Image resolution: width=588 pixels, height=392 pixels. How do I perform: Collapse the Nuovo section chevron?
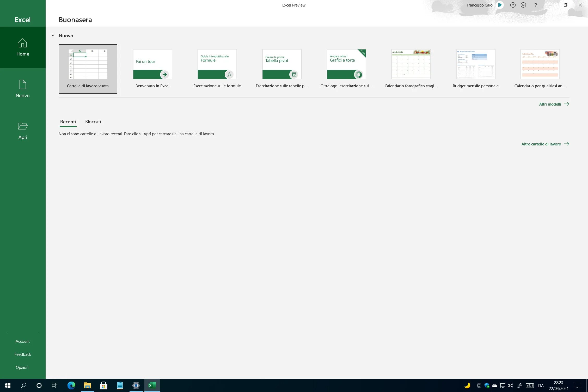click(x=53, y=35)
